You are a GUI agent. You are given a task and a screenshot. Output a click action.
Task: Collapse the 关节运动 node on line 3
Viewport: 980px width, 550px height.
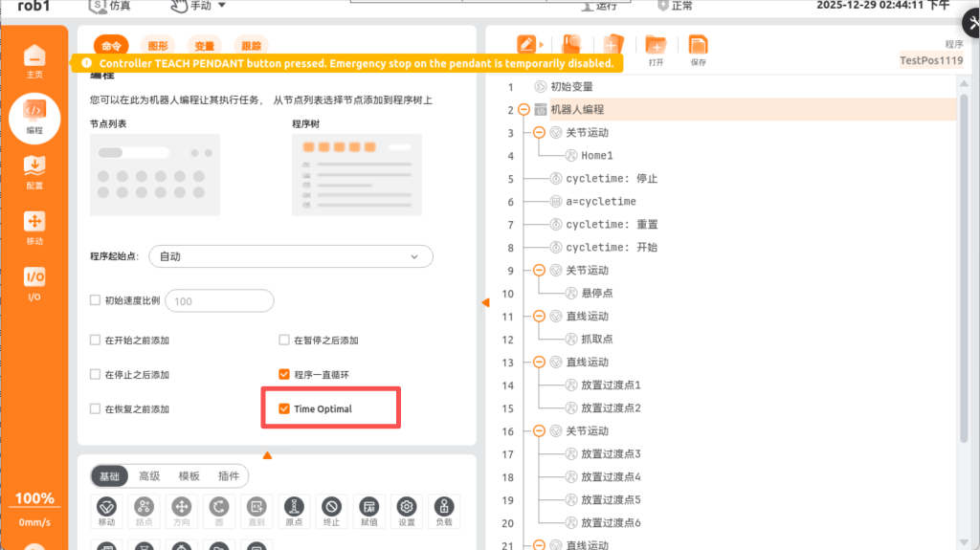[539, 133]
